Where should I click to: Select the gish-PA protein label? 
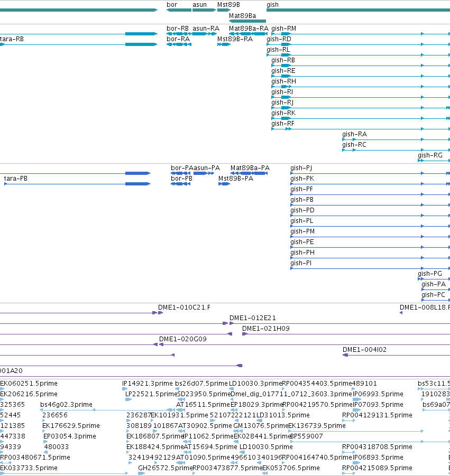click(434, 284)
